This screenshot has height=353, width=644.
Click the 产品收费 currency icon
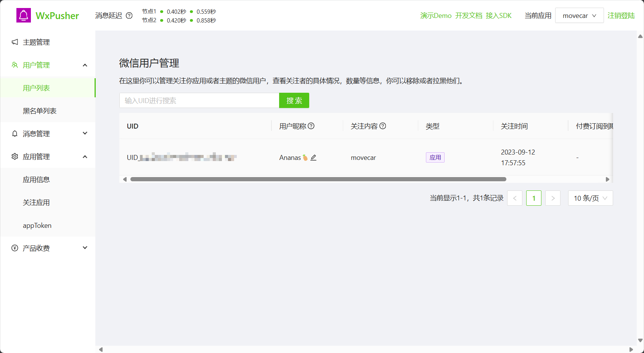(14, 248)
